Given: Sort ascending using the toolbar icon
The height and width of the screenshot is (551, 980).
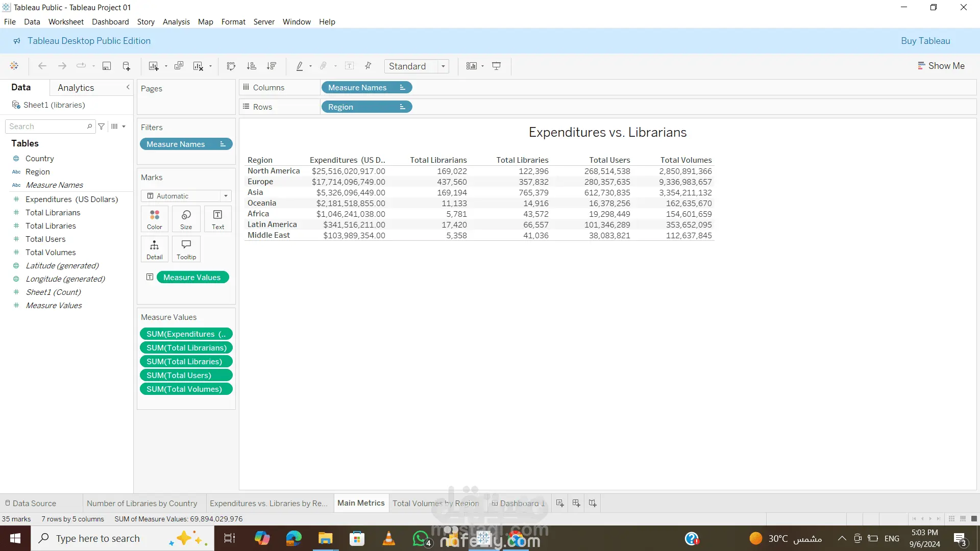Looking at the screenshot, I should 251,66.
